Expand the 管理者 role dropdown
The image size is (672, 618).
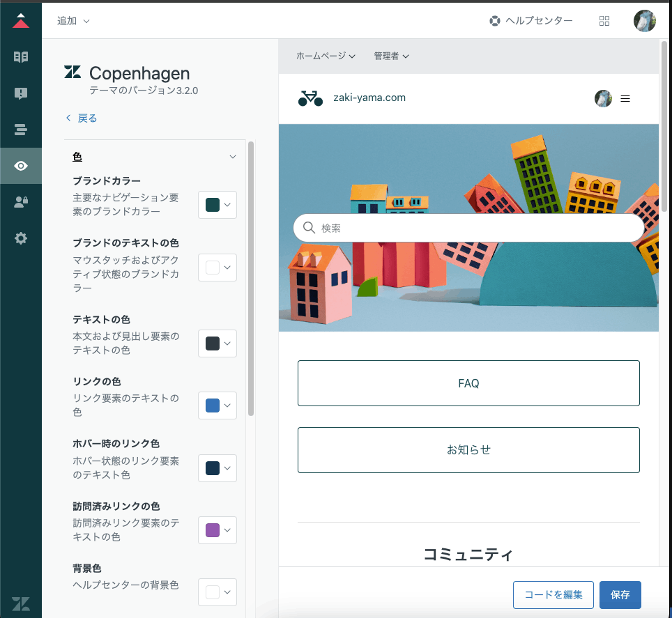coord(391,56)
